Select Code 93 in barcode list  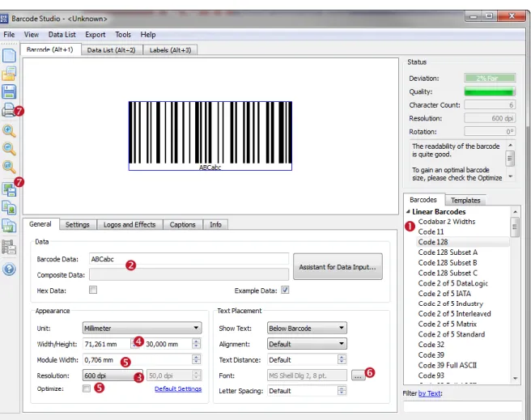pos(431,375)
